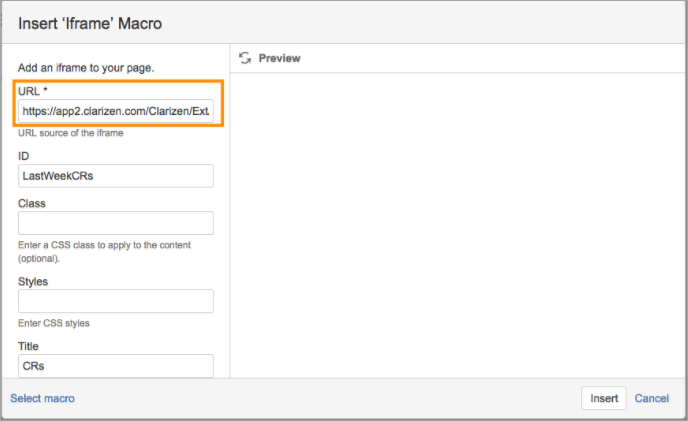Click the empty Class input field
The width and height of the screenshot is (688, 421).
[116, 223]
